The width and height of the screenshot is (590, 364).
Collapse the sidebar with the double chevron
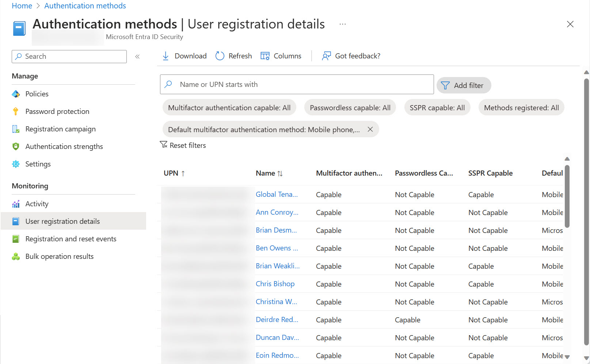pos(137,56)
